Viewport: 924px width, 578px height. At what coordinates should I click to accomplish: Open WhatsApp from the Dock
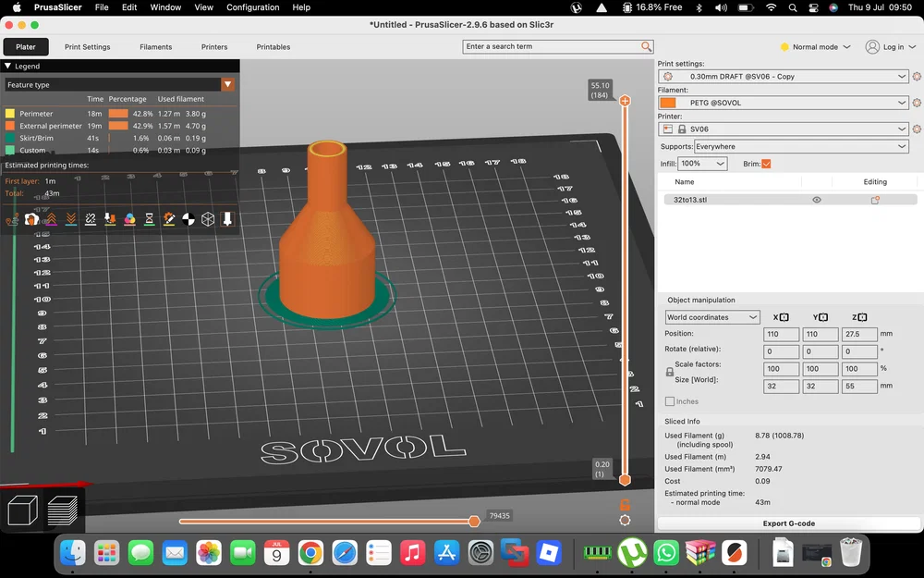(666, 553)
